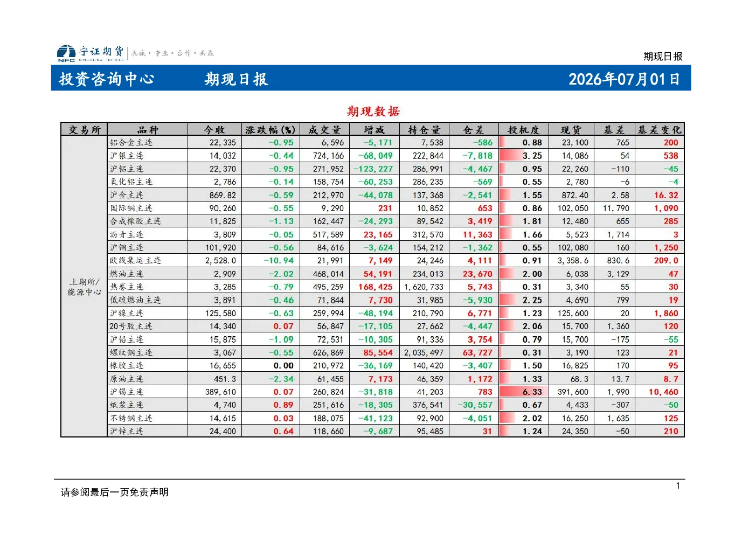Image resolution: width=756 pixels, height=535 pixels.
Task: Click the NFC company logo icon
Action: point(66,53)
